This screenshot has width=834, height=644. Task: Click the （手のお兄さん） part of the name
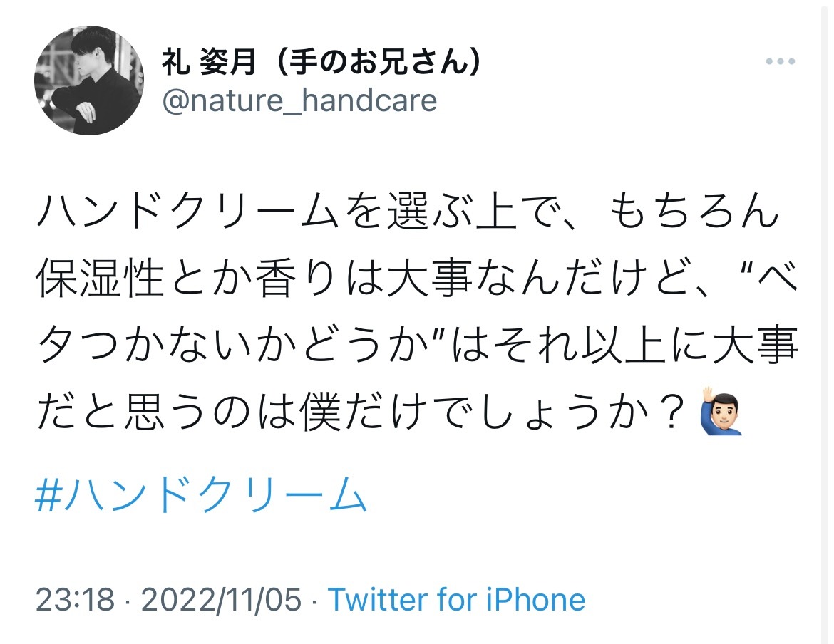point(379,62)
